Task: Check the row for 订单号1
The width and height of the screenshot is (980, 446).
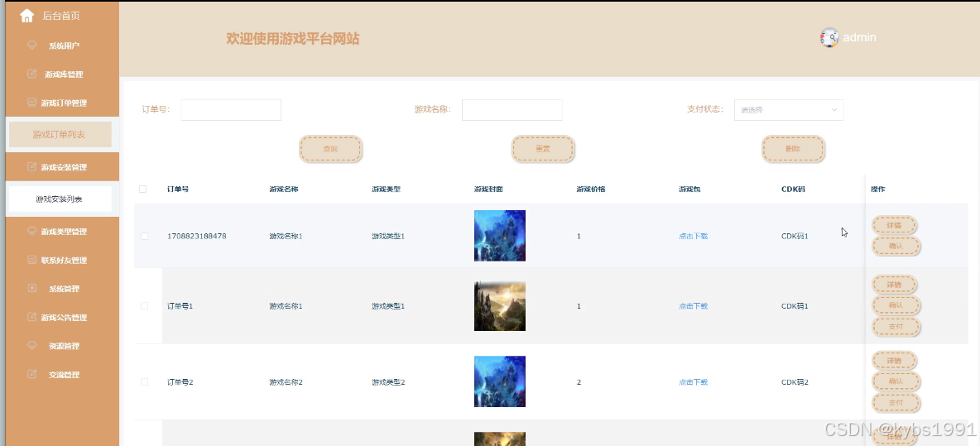Action: 144,306
